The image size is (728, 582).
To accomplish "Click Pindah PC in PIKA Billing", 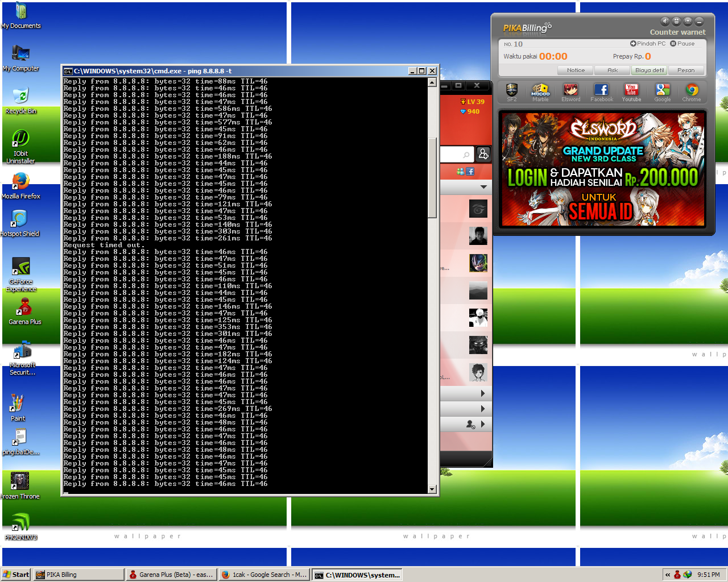I will click(648, 43).
